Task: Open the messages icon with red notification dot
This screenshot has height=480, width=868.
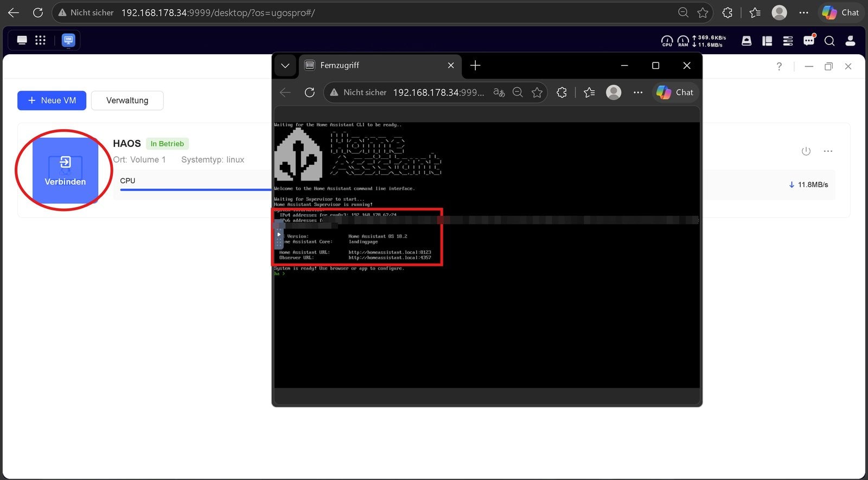Action: [809, 40]
